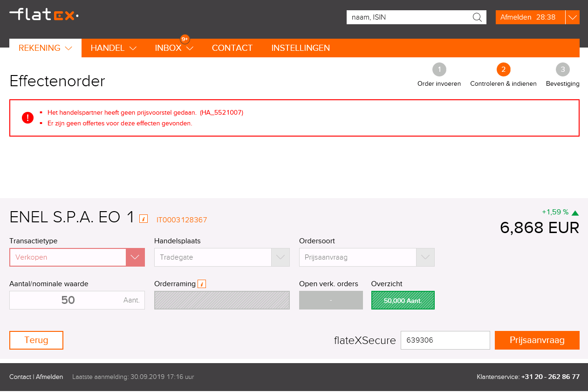This screenshot has width=588, height=392.
Task: Click the ENEL S.P.A. EO 1 title
Action: (x=72, y=217)
